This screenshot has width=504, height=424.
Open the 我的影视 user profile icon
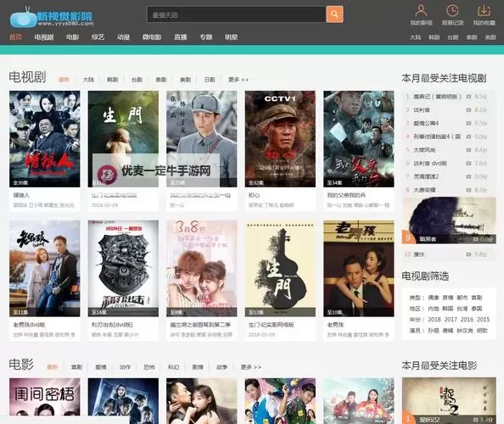pos(421,10)
